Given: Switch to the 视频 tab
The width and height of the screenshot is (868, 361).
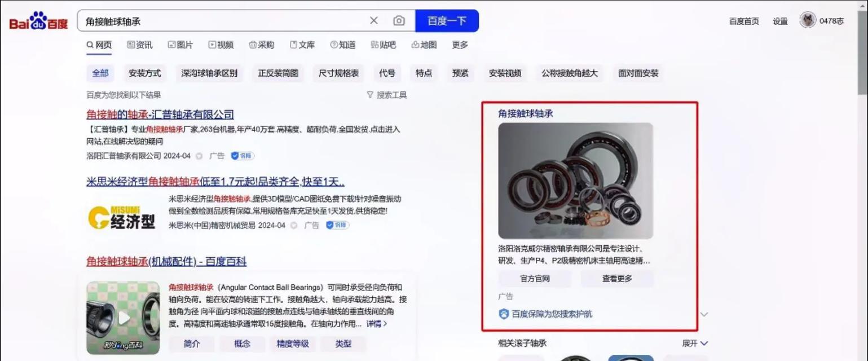Looking at the screenshot, I should pos(221,45).
